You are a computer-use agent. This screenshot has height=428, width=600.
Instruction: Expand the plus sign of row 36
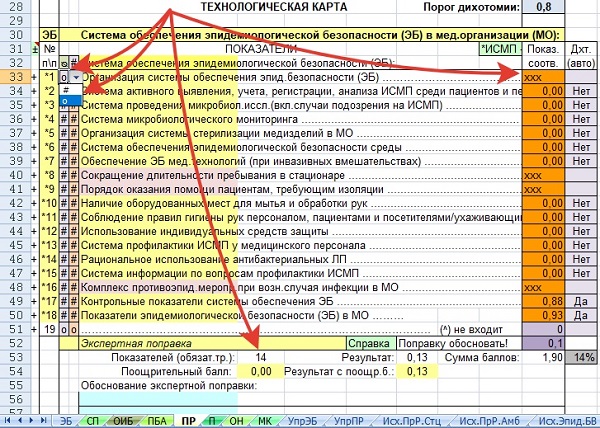tap(34, 119)
